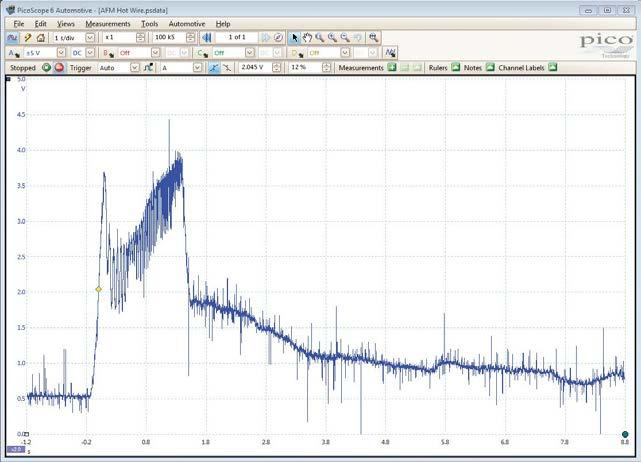
Task: Open Channel C Off range dropdown
Action: pyautogui.click(x=249, y=53)
